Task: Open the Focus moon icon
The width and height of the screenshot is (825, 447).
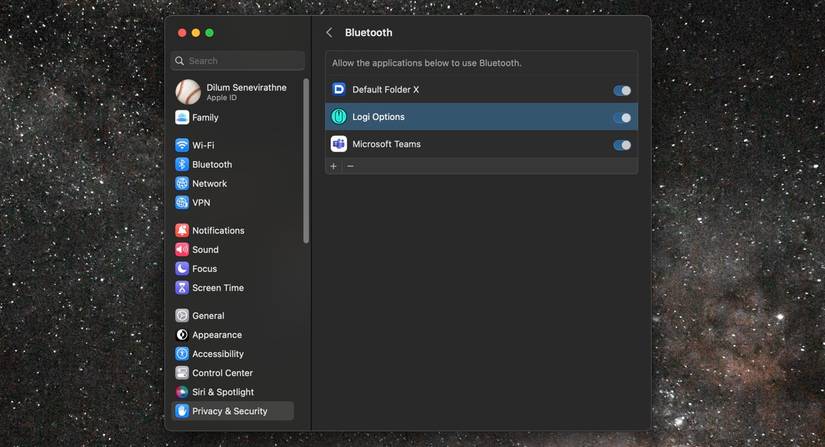Action: pos(182,269)
